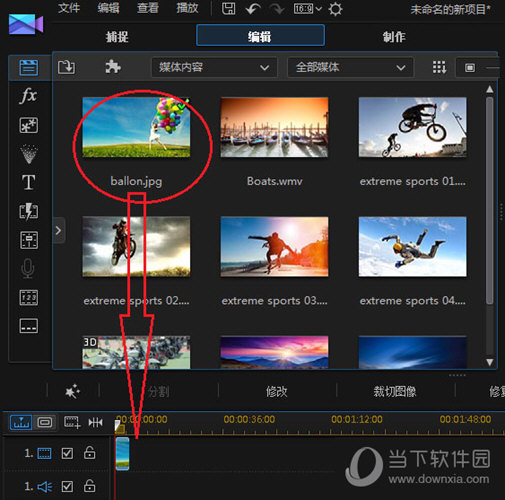Click the video track 1 filmstrip icon

click(44, 453)
